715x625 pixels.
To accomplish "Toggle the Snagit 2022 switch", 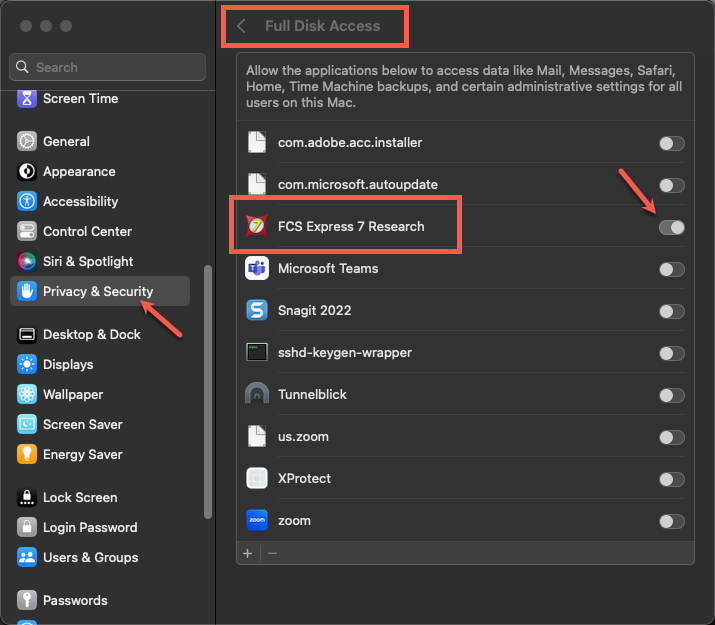I will point(672,311).
